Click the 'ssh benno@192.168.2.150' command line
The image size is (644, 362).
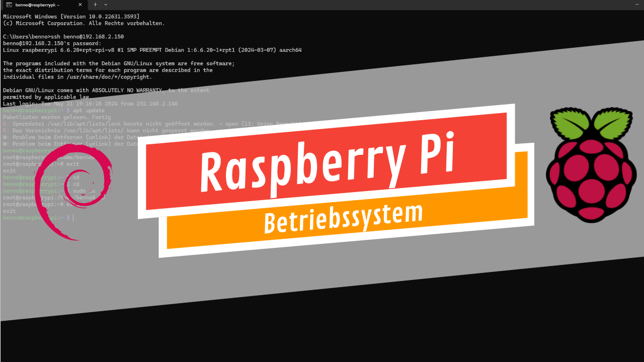coord(63,37)
